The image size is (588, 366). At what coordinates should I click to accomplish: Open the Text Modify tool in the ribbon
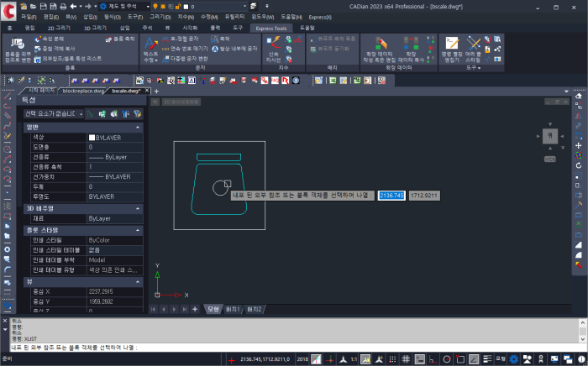coord(150,50)
